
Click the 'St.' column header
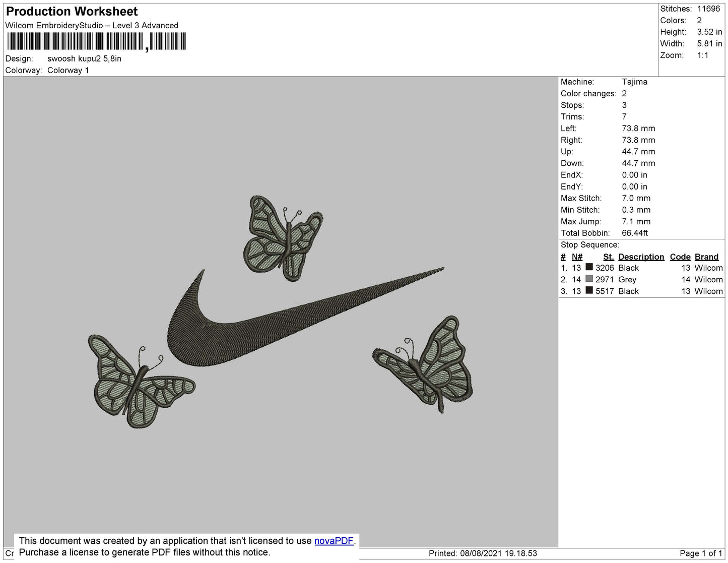click(608, 257)
